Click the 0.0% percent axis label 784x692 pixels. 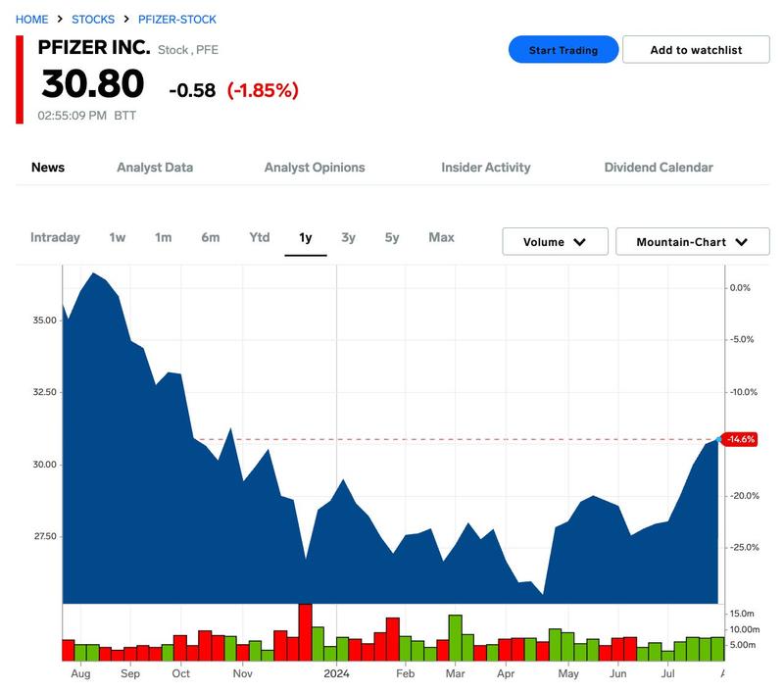(740, 287)
